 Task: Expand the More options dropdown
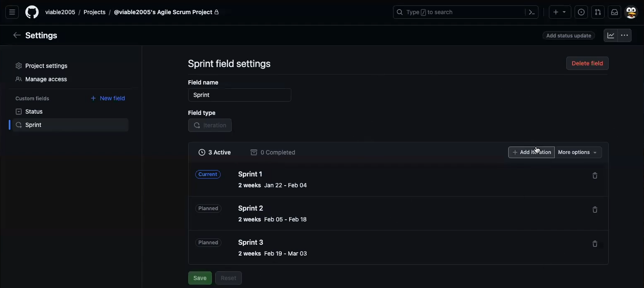pyautogui.click(x=578, y=152)
